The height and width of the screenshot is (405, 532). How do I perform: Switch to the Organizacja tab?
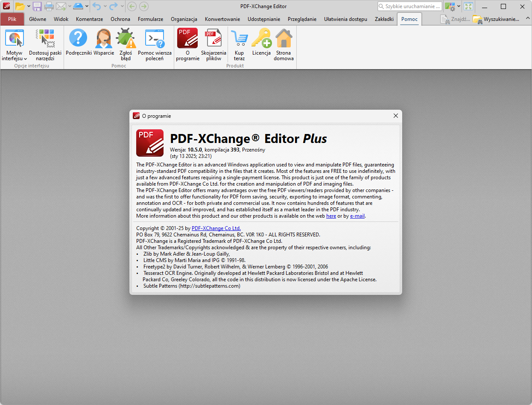coord(184,19)
